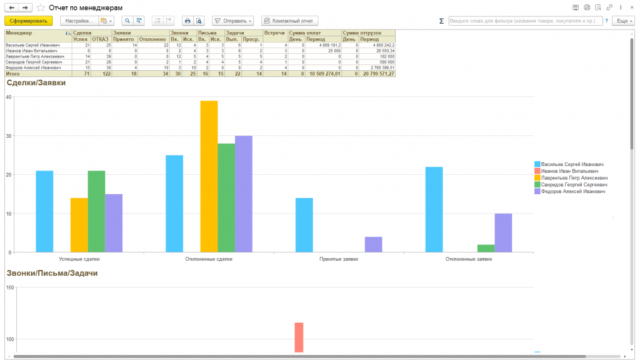Click red legend swatch for Иванов
The image size is (642, 364).
pyautogui.click(x=537, y=171)
